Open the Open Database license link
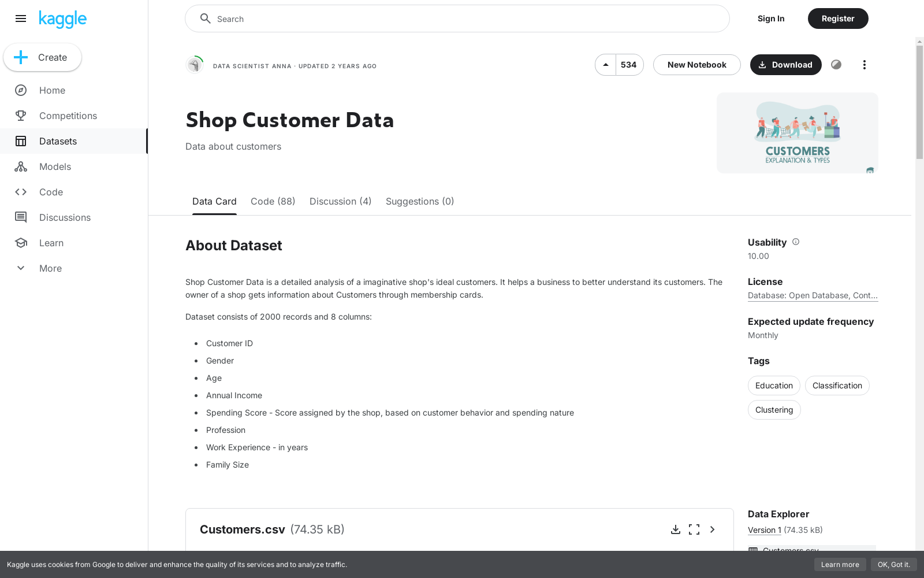Screen dimensions: 924x578 [x=813, y=295]
